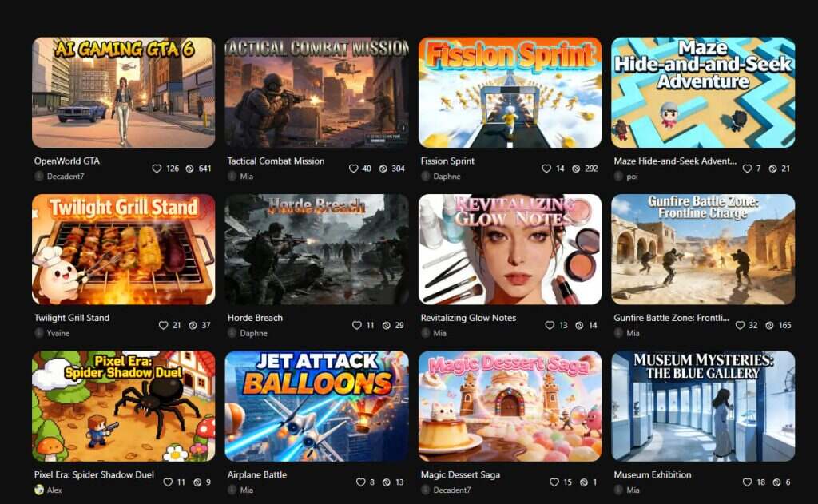This screenshot has height=504, width=818.
Task: Click author poi under Maze game
Action: 633,177
